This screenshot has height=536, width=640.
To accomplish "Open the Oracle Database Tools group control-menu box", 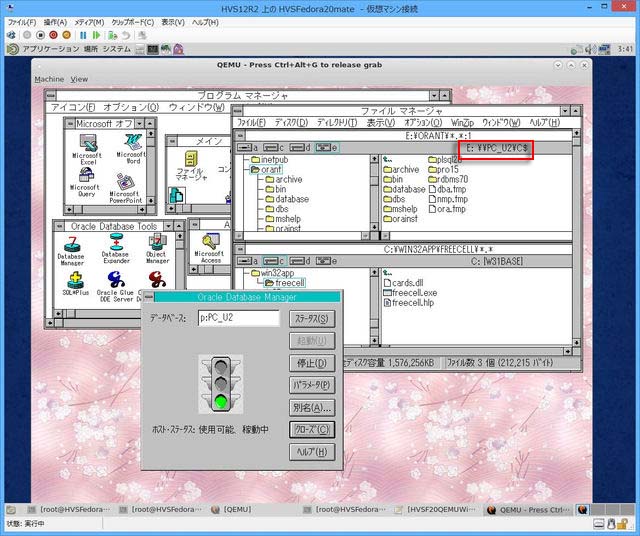I will point(60,226).
